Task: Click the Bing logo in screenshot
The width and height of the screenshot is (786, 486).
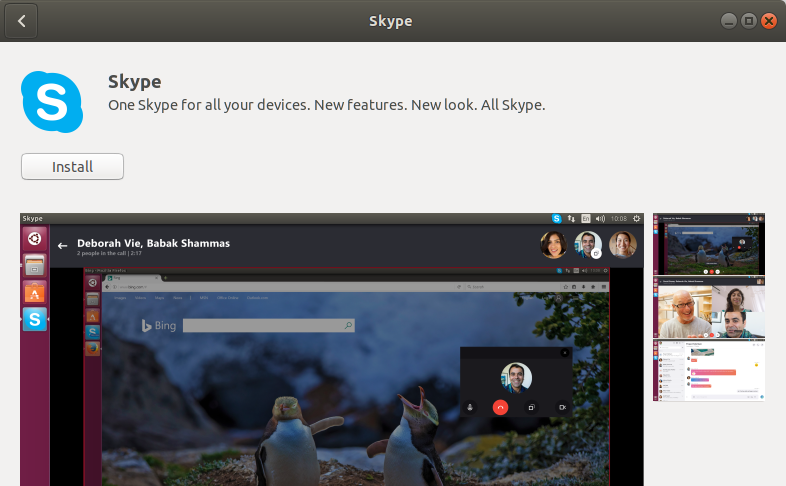Action: pyautogui.click(x=159, y=326)
